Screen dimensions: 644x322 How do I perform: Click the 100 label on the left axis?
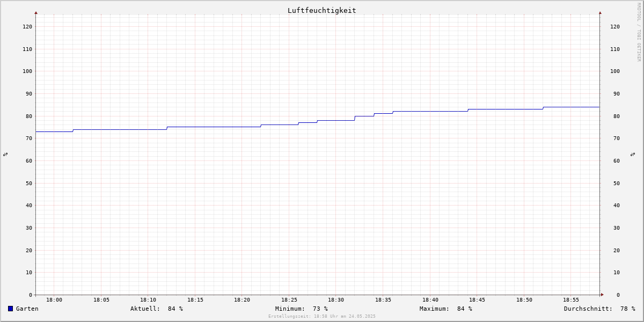pos(27,71)
